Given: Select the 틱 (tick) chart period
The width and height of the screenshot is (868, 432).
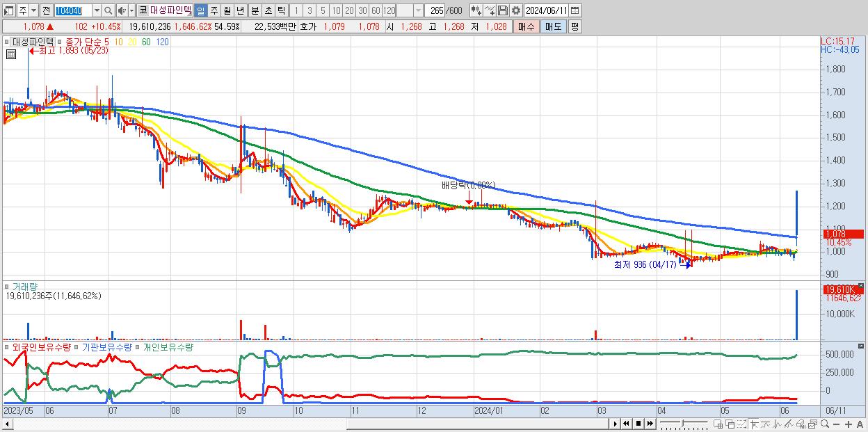Looking at the screenshot, I should point(281,10).
